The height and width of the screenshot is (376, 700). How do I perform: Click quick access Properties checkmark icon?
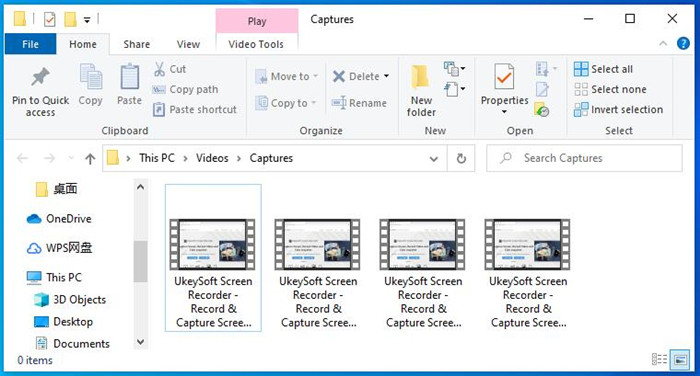point(50,19)
